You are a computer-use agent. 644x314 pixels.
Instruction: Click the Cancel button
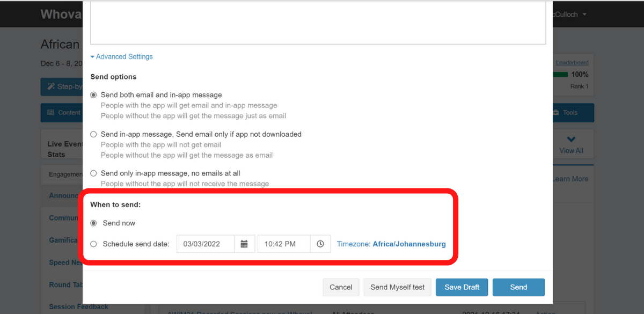pyautogui.click(x=341, y=287)
